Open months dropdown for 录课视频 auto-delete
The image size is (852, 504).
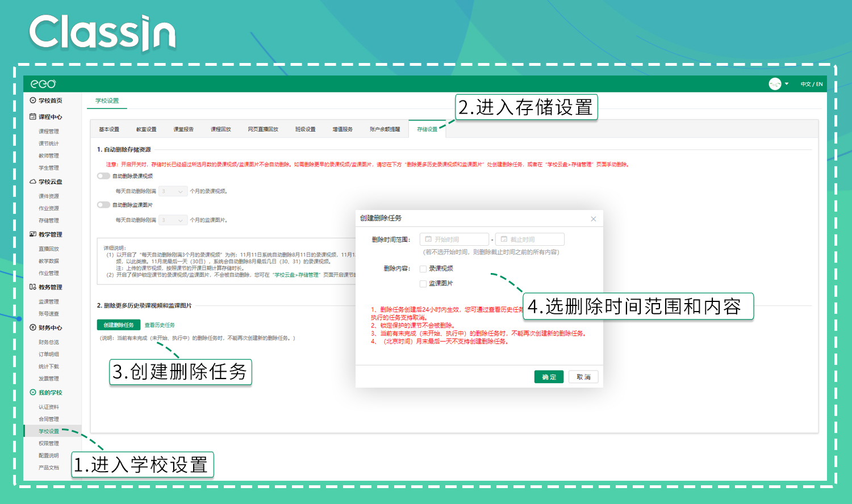coord(173,191)
